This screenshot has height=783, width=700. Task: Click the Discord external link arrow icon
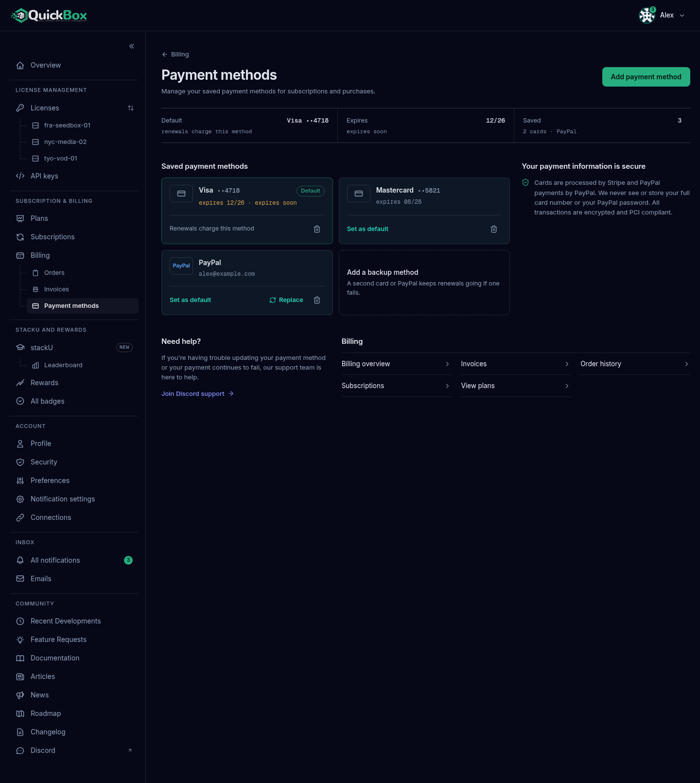[130, 750]
